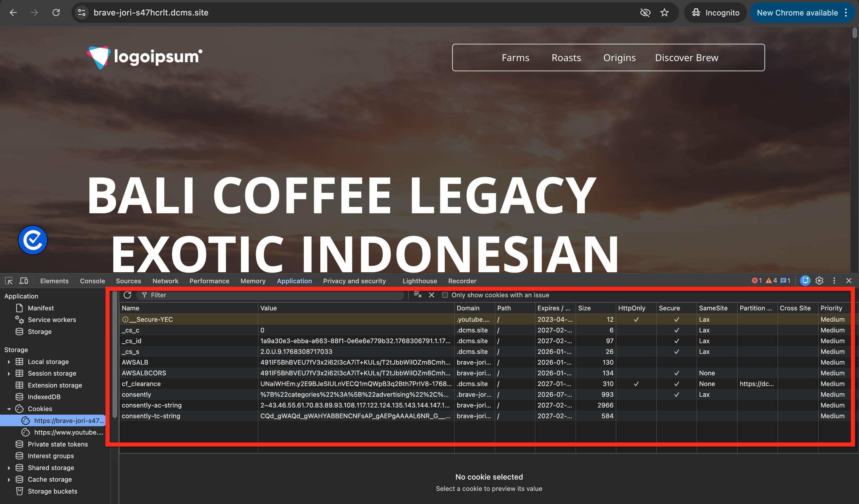Open DevTools settings gear
859x504 pixels.
(819, 281)
